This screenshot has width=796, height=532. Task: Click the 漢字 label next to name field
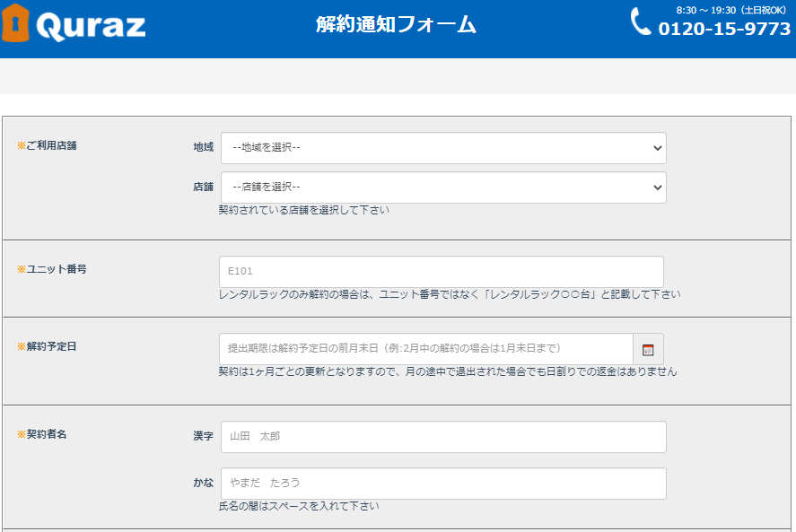204,436
